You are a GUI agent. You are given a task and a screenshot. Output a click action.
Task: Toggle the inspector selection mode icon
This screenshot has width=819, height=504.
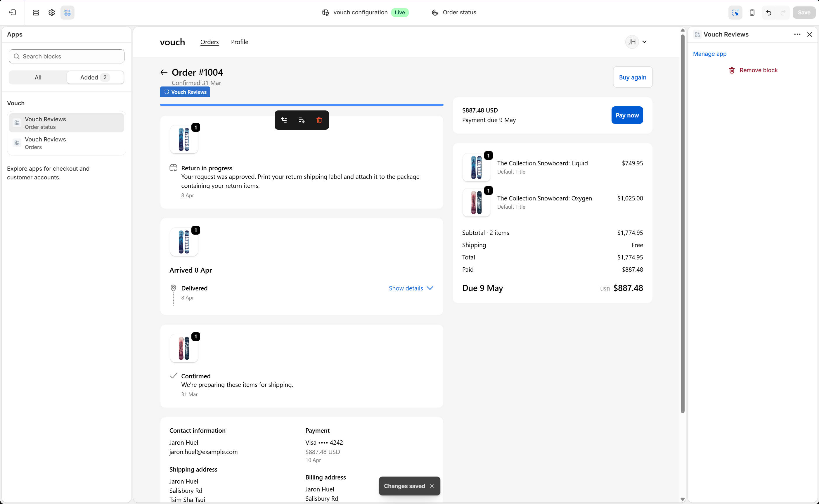coord(735,12)
